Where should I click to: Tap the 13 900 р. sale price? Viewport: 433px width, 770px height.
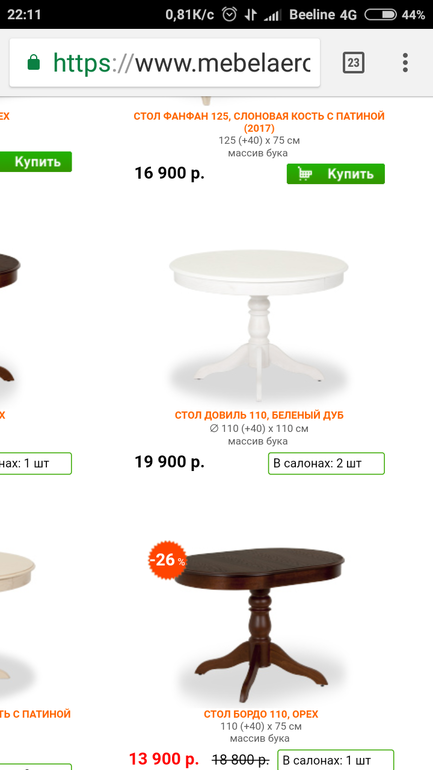point(164,759)
